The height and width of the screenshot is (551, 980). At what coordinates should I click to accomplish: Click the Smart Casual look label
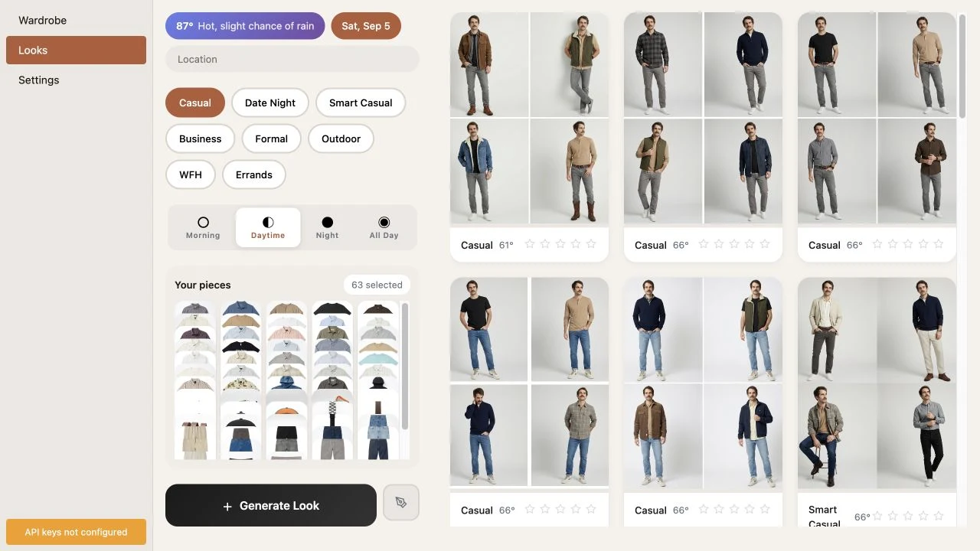tap(824, 517)
